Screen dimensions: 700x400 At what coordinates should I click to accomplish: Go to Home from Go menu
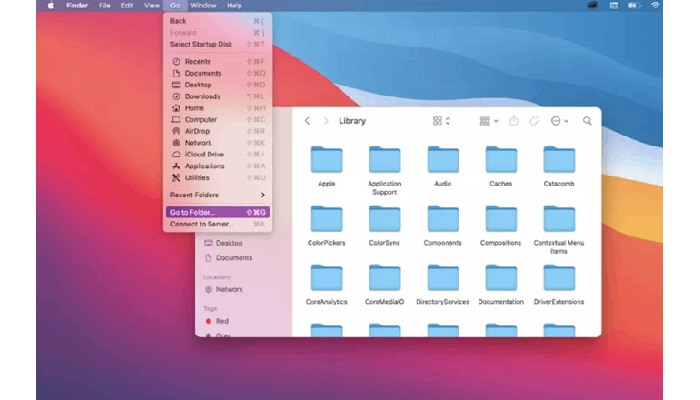[217, 108]
